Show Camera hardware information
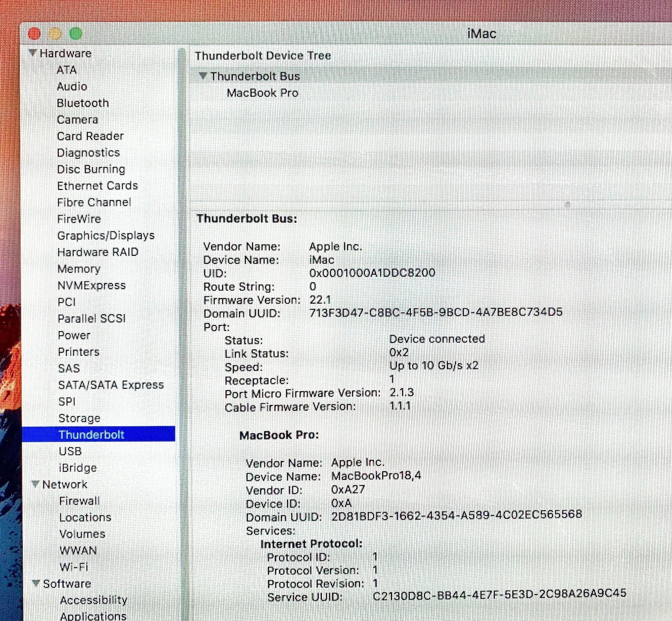672x621 pixels. 77,120
